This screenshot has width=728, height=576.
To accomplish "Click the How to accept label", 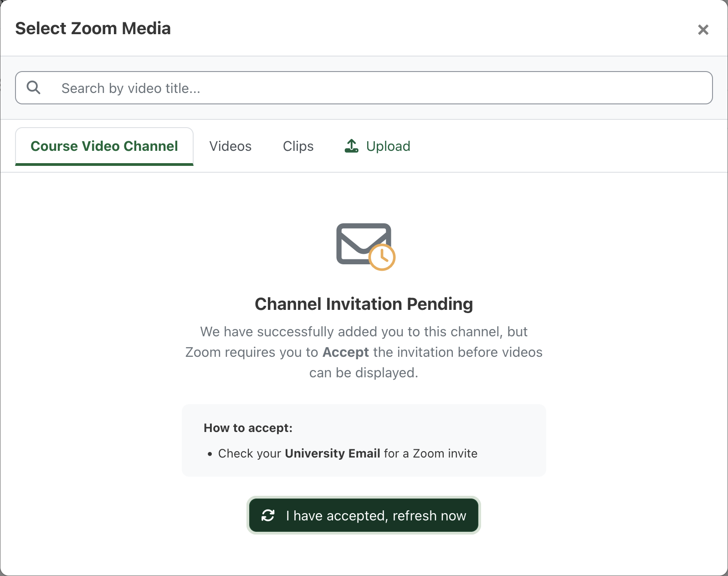I will pos(248,428).
